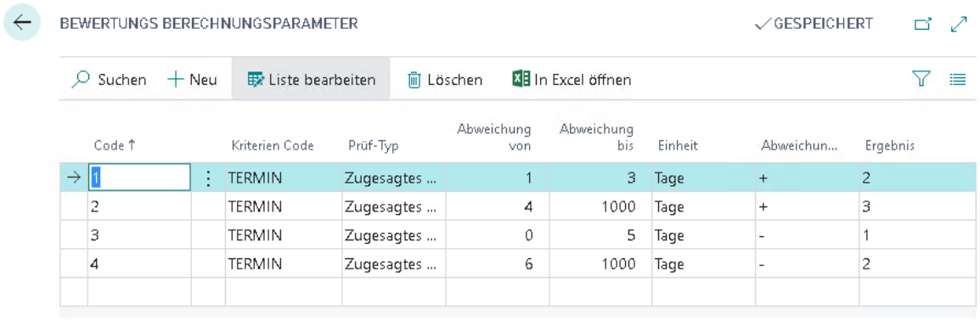Click TERMIN in row 1
This screenshot has height=322, width=980.
coord(255,178)
